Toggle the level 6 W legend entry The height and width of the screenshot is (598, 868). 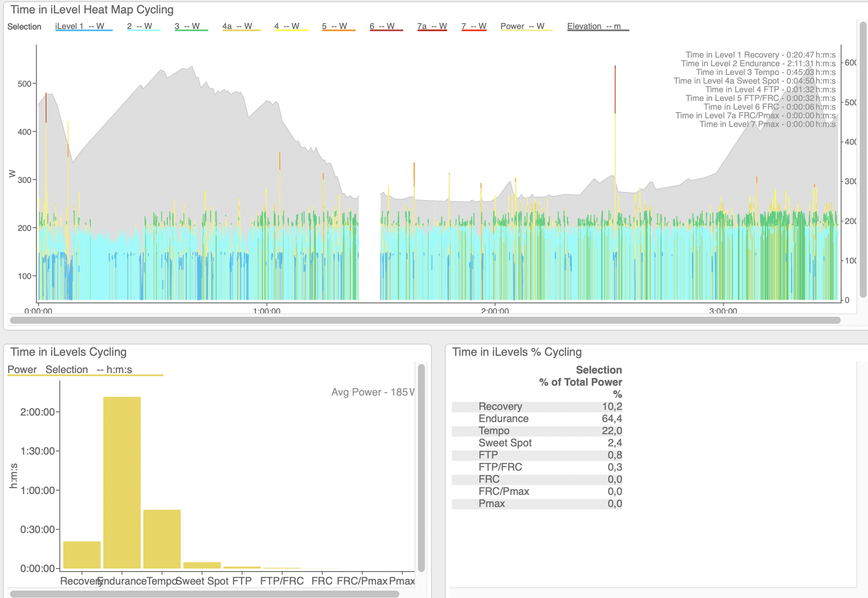(x=386, y=26)
